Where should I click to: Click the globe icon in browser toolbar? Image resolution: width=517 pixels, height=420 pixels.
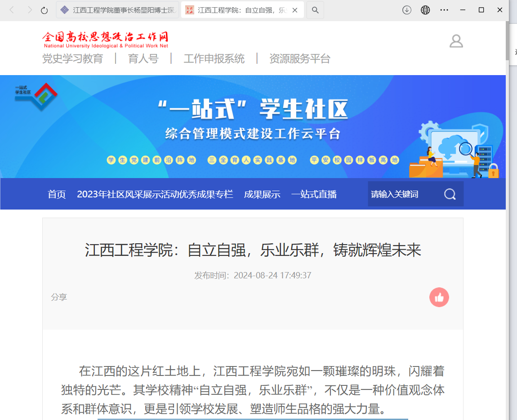coord(425,10)
